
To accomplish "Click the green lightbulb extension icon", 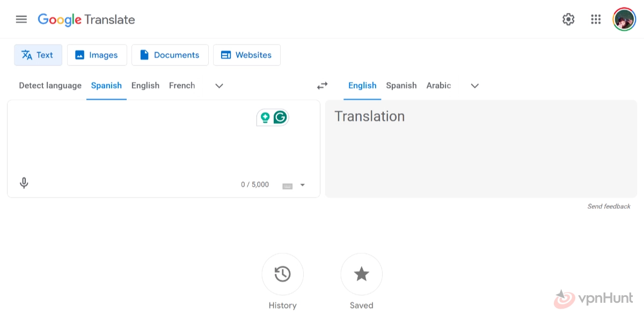I will 265,118.
